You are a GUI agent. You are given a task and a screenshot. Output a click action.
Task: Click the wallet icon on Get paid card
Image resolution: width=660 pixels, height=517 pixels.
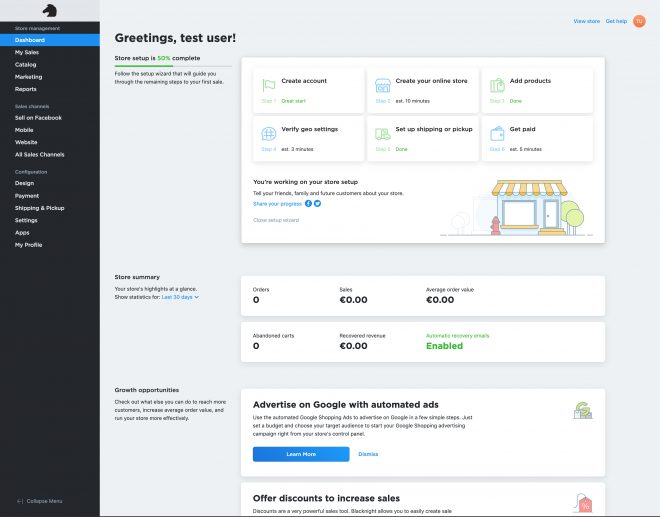(x=497, y=134)
